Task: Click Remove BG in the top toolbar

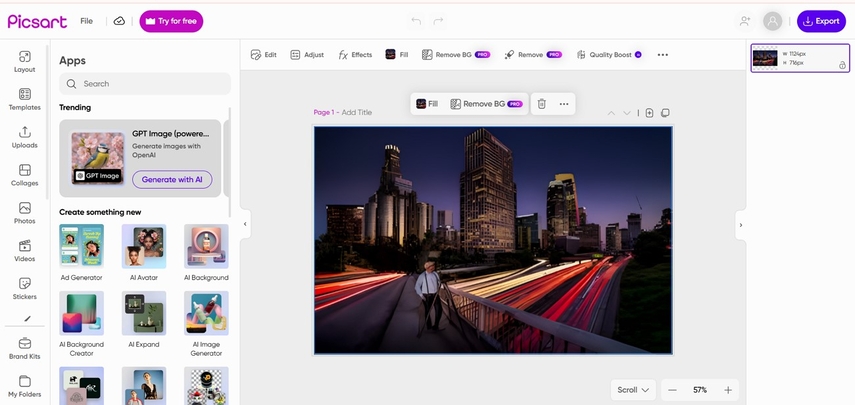Action: point(456,55)
